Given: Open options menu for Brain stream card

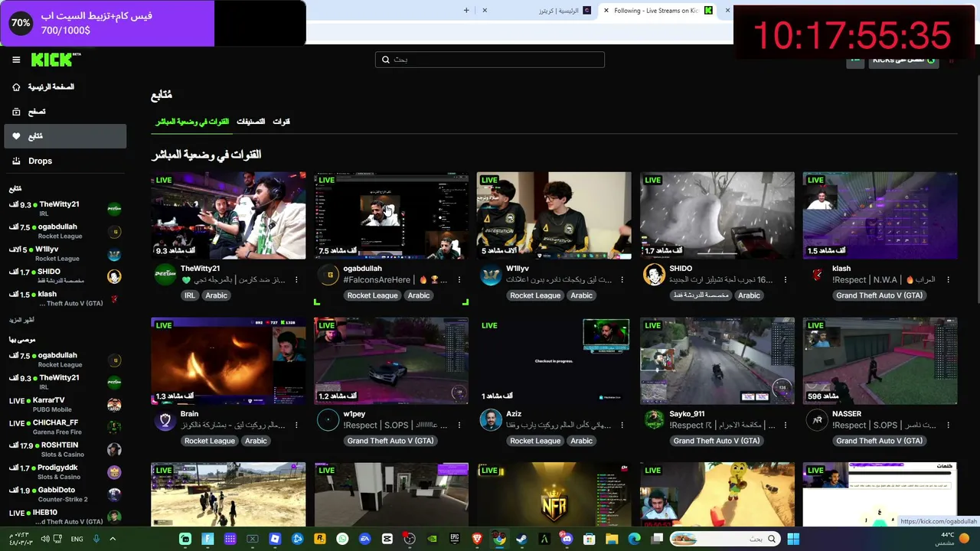Looking at the screenshot, I should (296, 425).
